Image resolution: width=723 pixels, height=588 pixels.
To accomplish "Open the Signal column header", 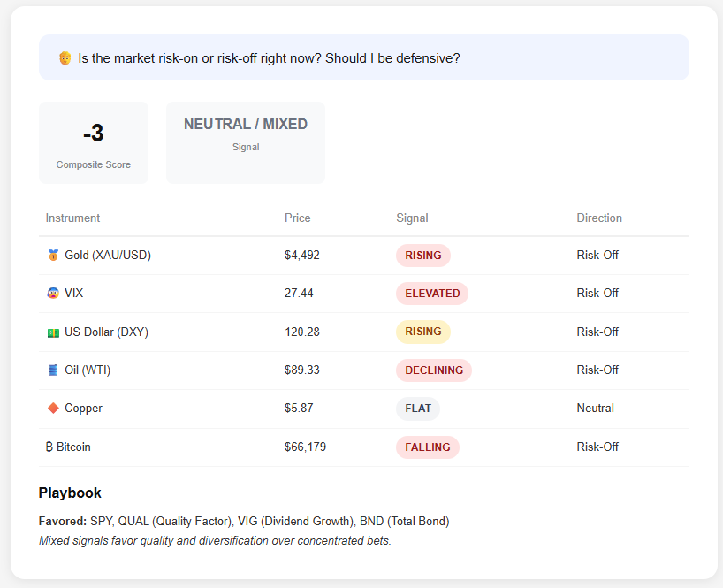I will [412, 218].
